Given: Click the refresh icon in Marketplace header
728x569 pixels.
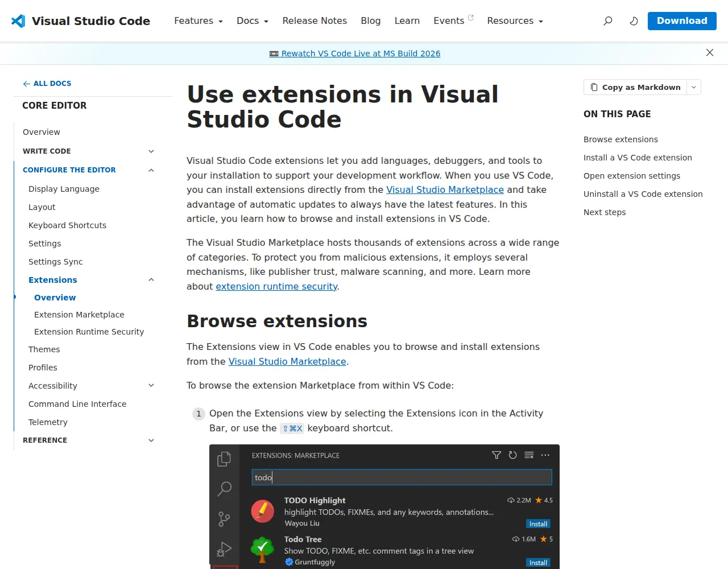Looking at the screenshot, I should (x=513, y=455).
